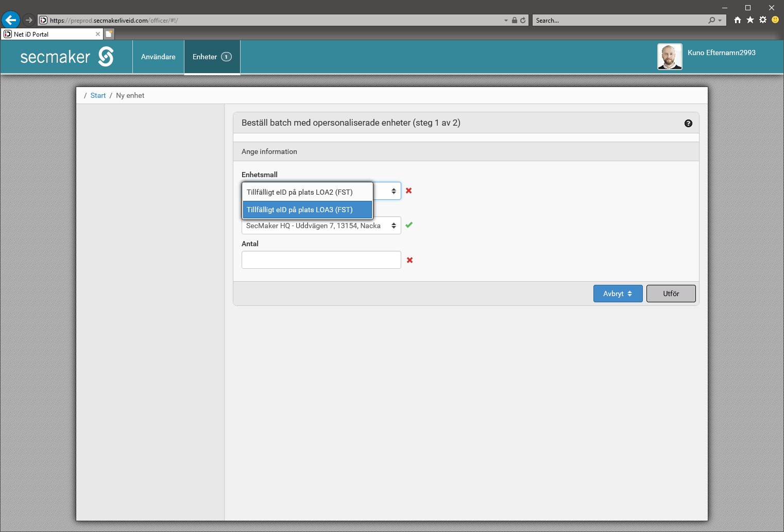Viewport: 784px width, 532px height.
Task: Open address bar autocomplete dropdown arrow
Action: point(506,21)
